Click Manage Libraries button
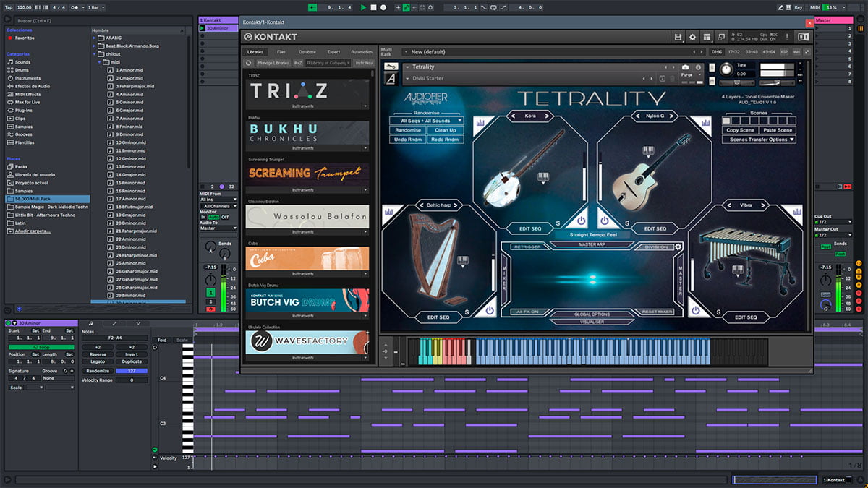868x488 pixels. pos(272,63)
